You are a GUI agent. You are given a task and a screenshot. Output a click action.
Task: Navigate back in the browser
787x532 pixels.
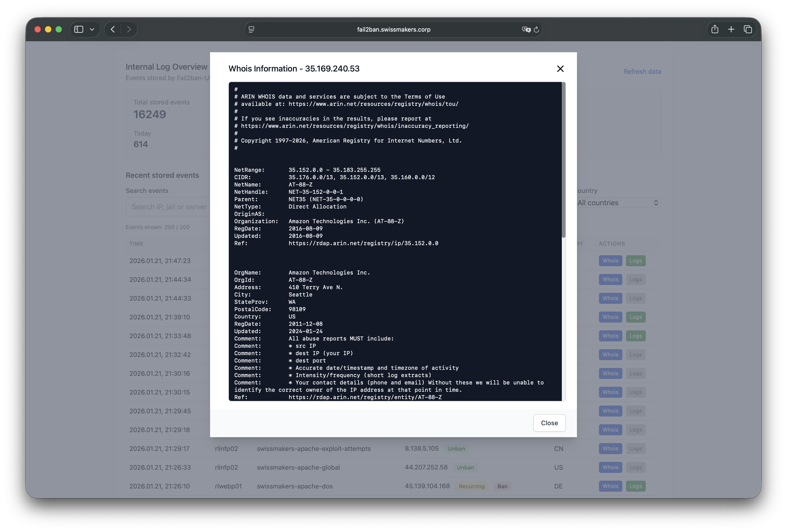113,30
